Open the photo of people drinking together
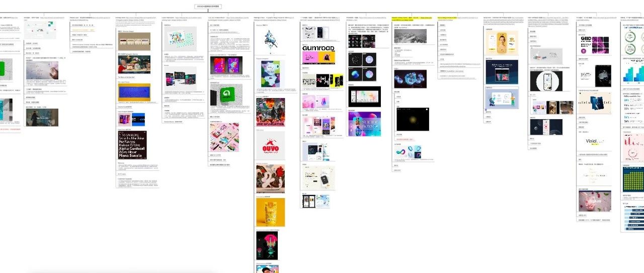Viewport: 644px width, 273px height. [x=134, y=64]
